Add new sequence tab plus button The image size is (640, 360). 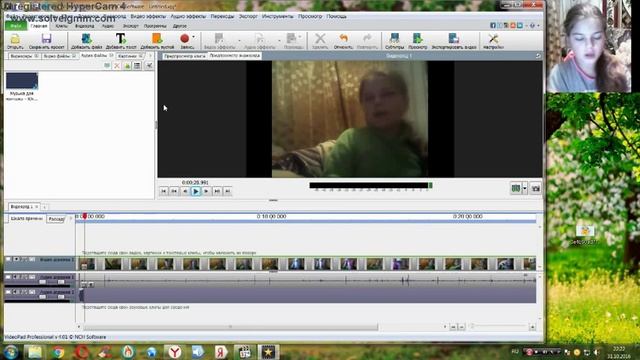(x=44, y=207)
